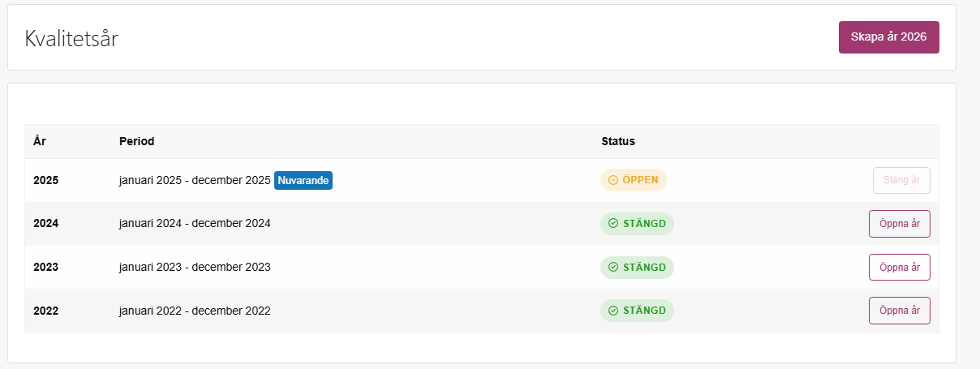Click the Period column header

[136, 141]
